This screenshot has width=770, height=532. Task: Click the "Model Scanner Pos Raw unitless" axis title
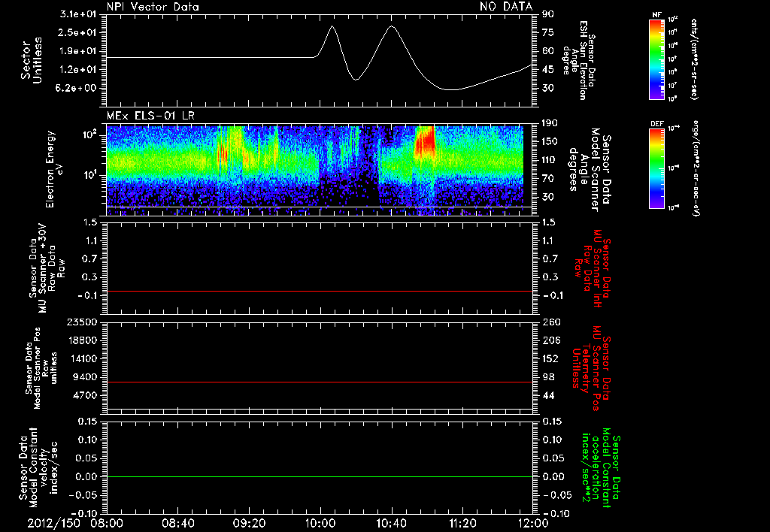(x=41, y=368)
